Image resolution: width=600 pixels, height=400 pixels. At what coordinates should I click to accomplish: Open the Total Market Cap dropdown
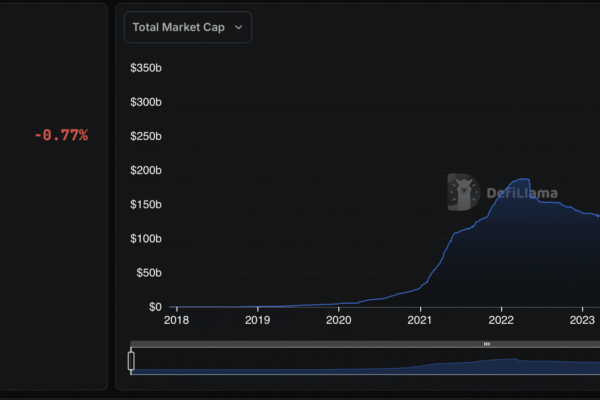[187, 28]
